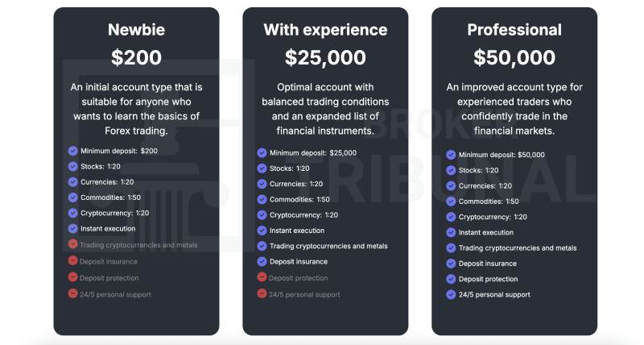Click Trading cryptocurrencies and metals in Professional
Screen dimensions: 644x345
[518, 248]
